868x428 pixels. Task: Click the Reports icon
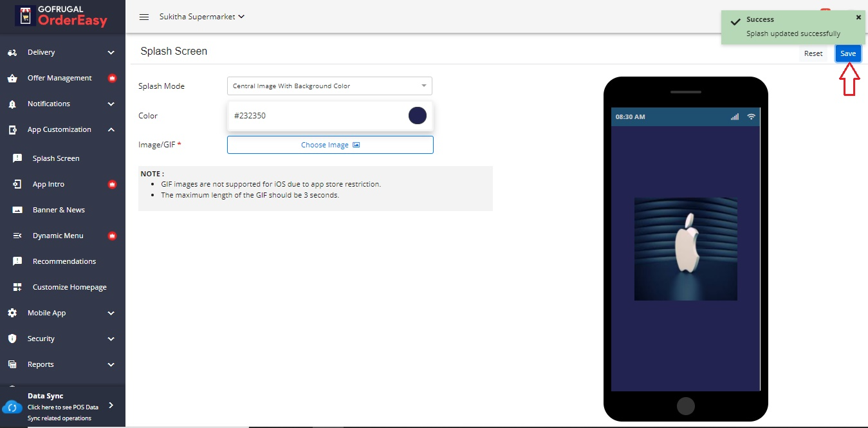[12, 364]
